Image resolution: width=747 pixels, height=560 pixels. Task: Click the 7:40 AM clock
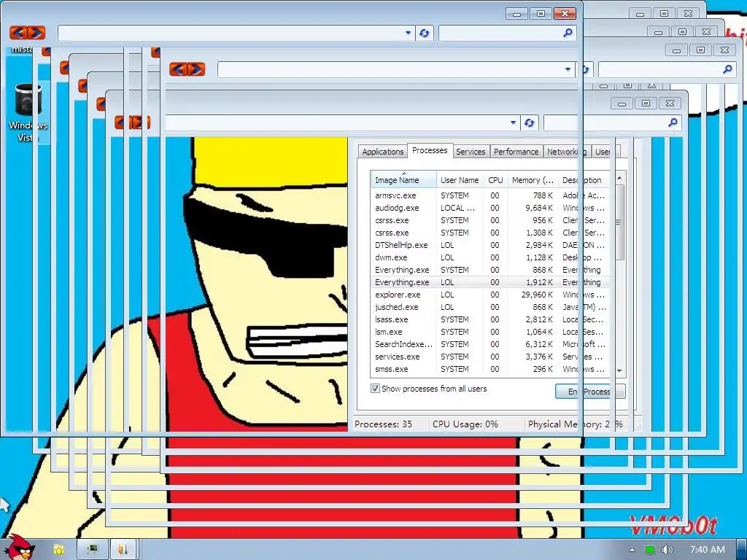[x=707, y=550]
